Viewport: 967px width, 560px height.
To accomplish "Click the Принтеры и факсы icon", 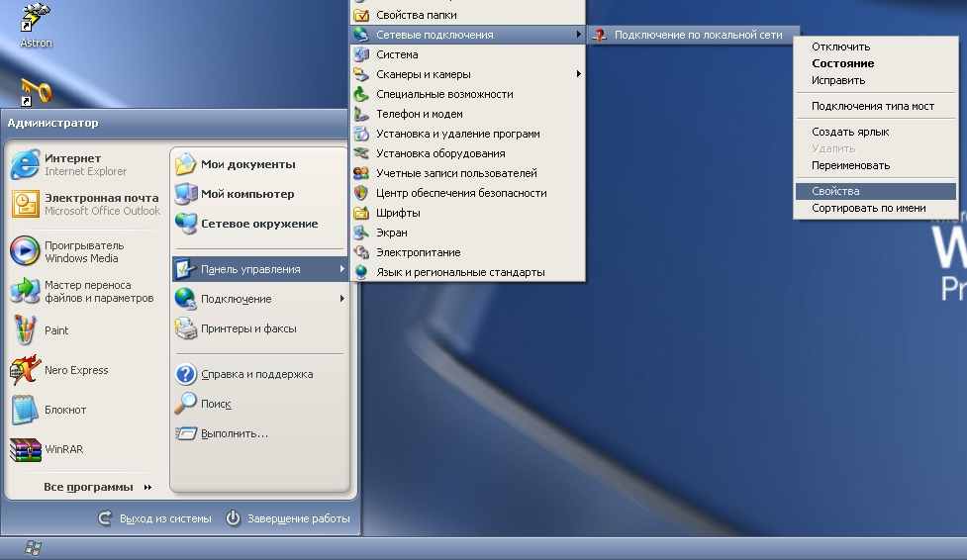I will [x=185, y=328].
